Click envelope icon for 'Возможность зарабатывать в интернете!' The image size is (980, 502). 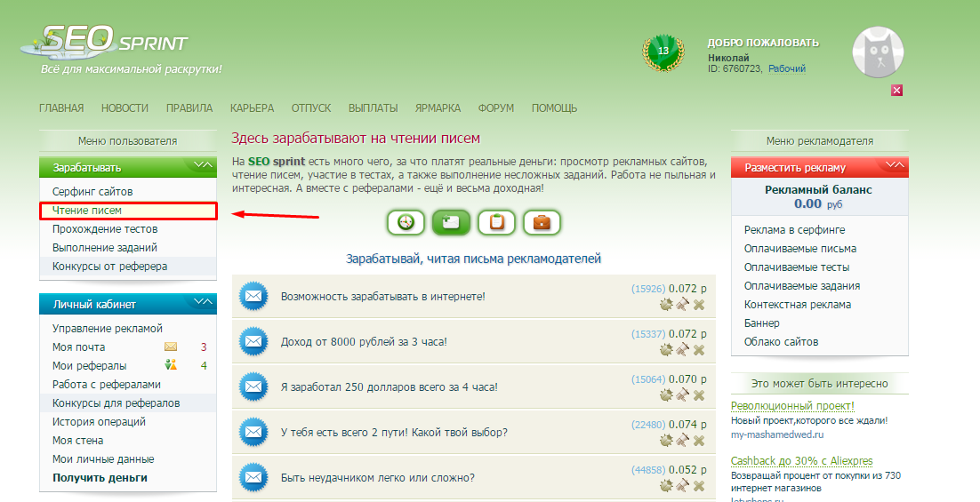[x=253, y=297]
